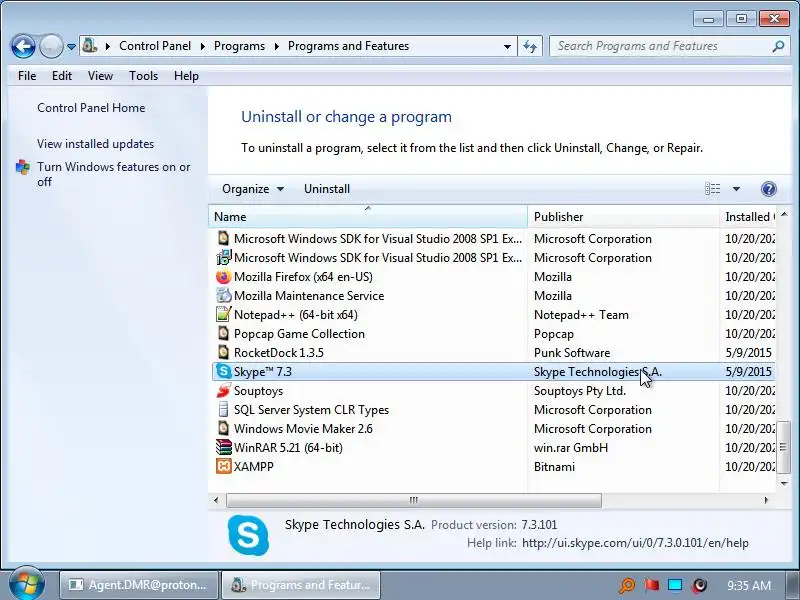800x600 pixels.
Task: Click the large Skype logo in details pane
Action: pos(248,535)
